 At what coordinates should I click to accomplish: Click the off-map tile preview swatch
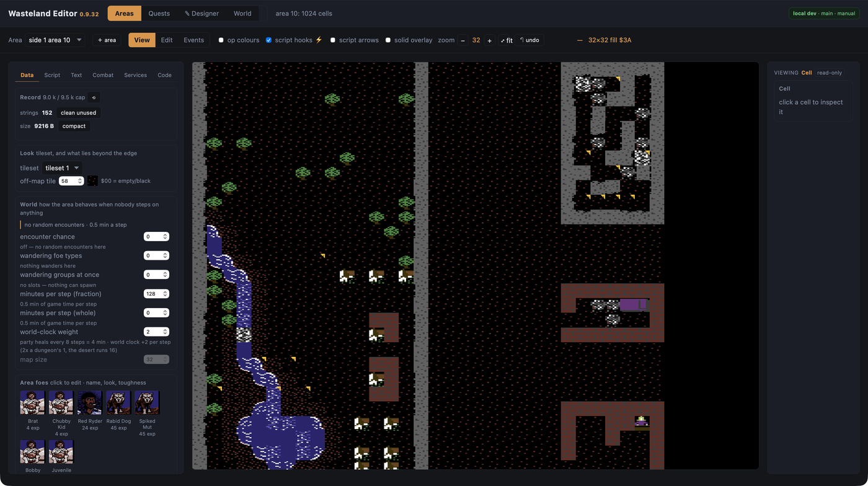(92, 181)
